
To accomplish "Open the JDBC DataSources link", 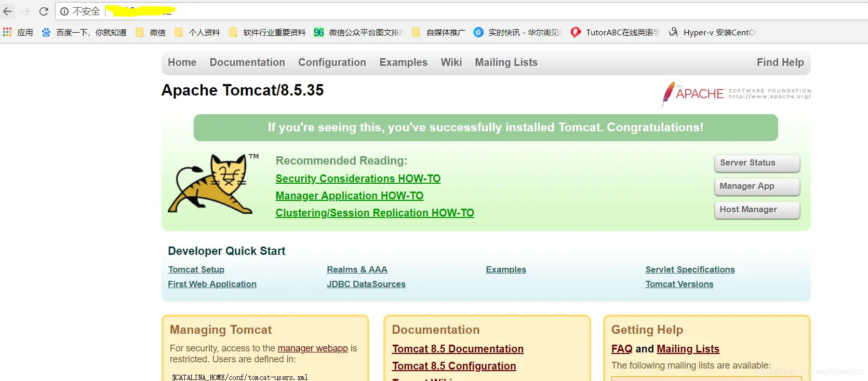I will click(x=366, y=284).
